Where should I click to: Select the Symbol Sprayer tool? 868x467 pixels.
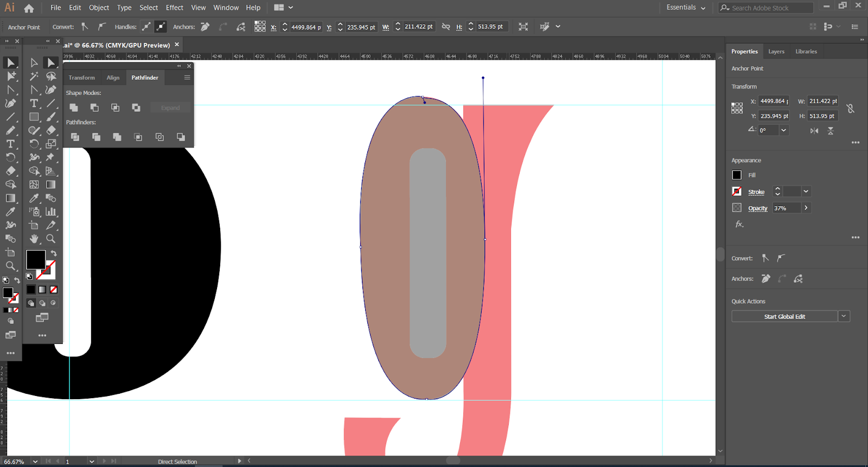[x=34, y=212]
